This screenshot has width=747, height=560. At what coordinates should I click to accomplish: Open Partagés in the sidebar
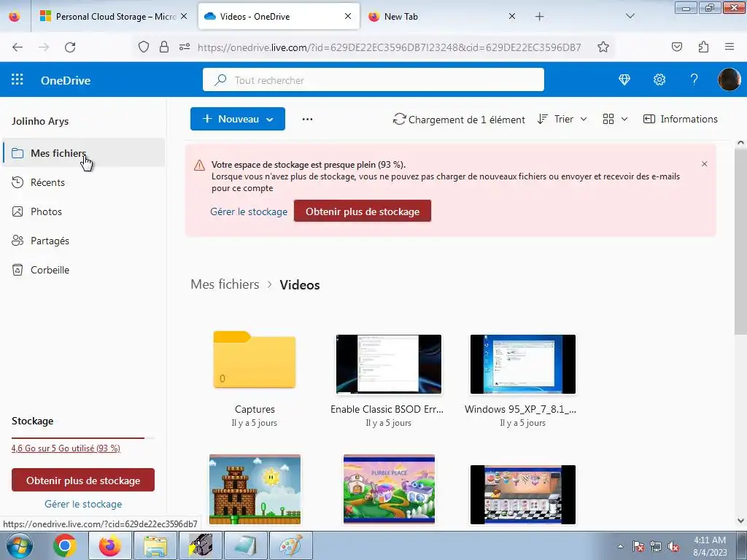(84, 241)
